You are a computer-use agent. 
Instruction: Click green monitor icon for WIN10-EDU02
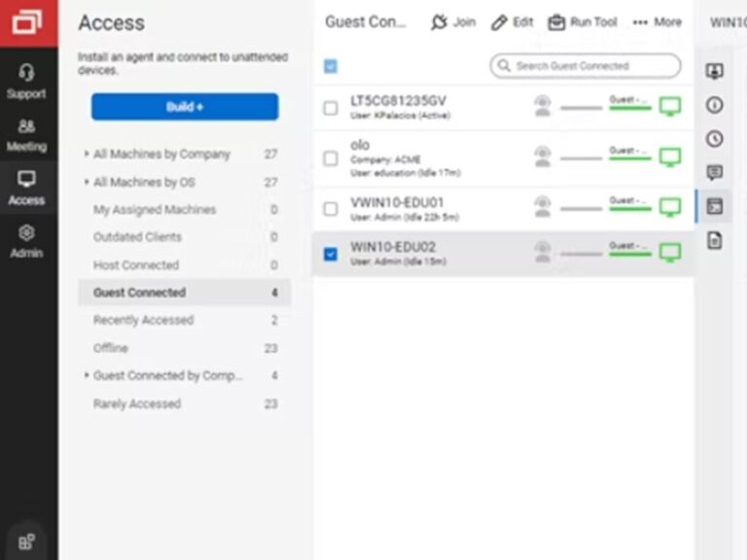coord(670,252)
